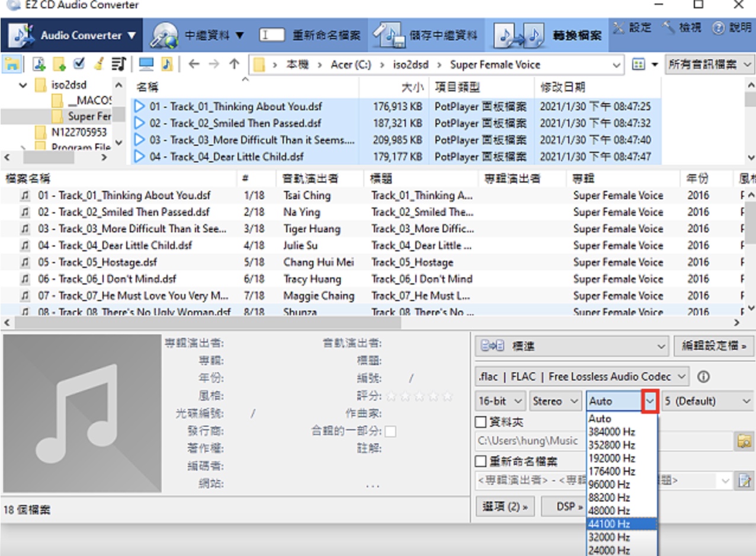Toggle the folder tree panel icon
The height and width of the screenshot is (556, 756).
11,64
